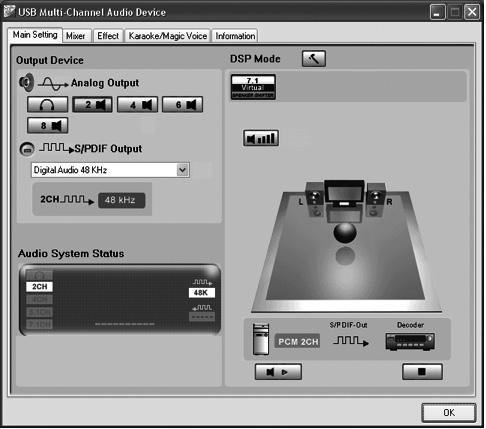Screen dimensions: 486x429
Task: Expand Digital Audio 48 KHz dropdown arrow
Action: tap(182, 170)
